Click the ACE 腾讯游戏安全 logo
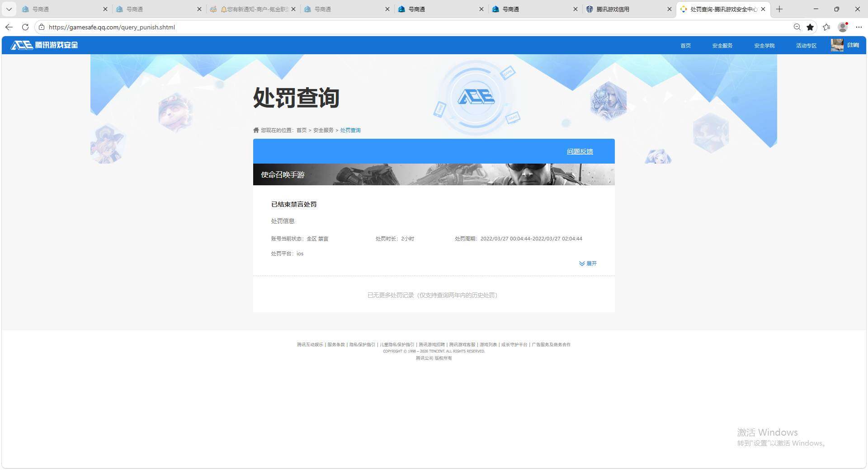This screenshot has height=470, width=868. (44, 45)
